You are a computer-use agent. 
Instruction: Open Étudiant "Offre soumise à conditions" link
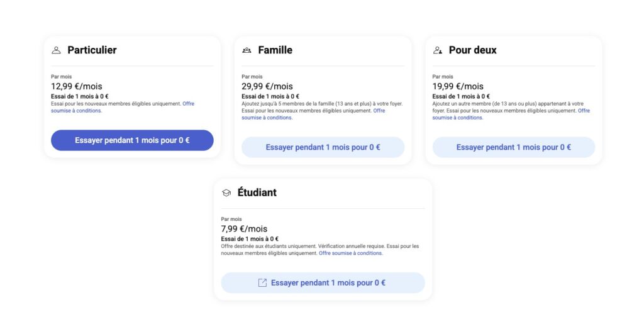tap(350, 253)
